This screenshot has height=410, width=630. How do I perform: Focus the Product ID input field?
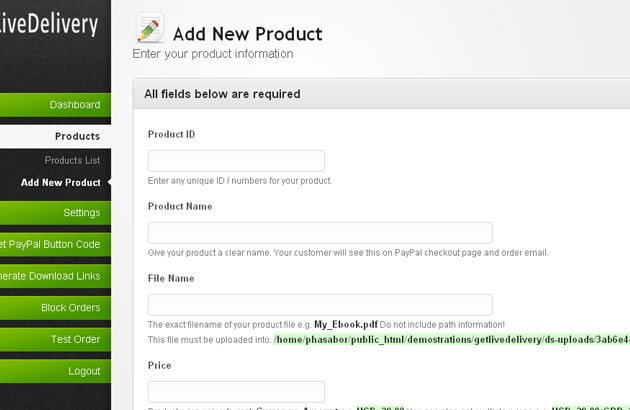[236, 160]
